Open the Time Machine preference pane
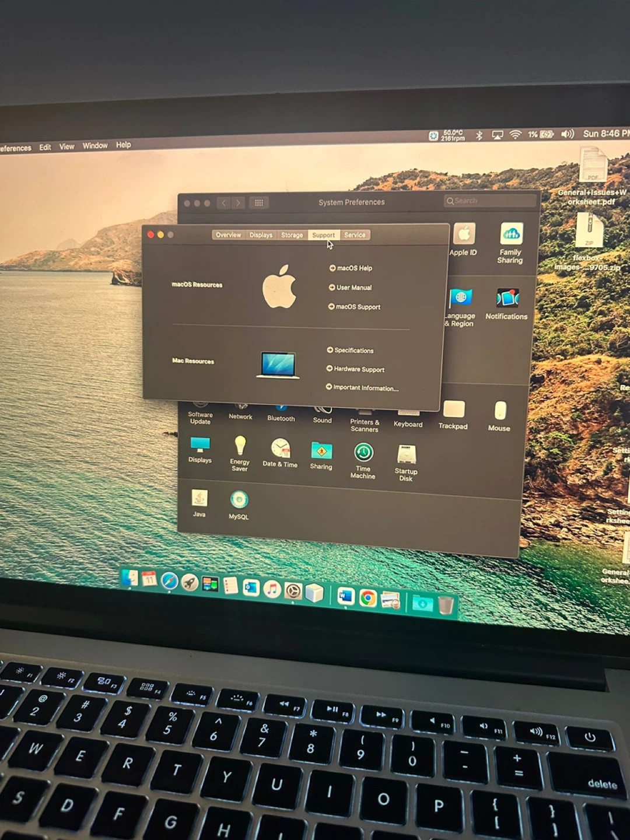Viewport: 630px width, 840px height. tap(363, 453)
